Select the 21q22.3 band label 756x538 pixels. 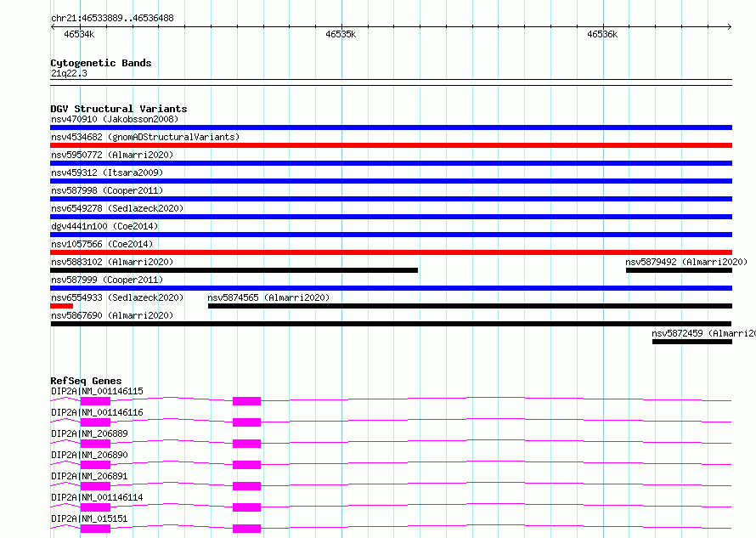point(69,73)
